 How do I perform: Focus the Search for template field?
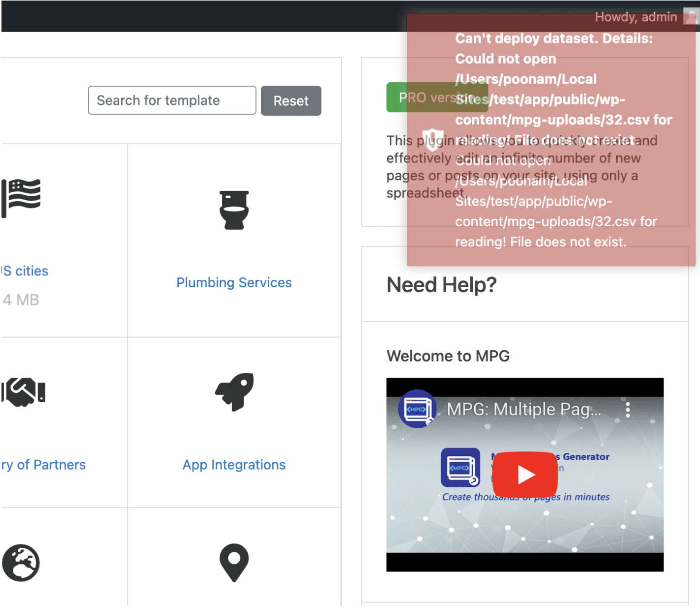pyautogui.click(x=172, y=101)
